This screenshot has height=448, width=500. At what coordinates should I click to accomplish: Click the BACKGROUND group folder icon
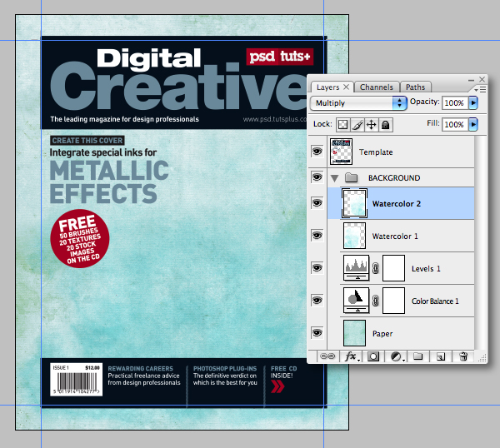[x=351, y=177]
